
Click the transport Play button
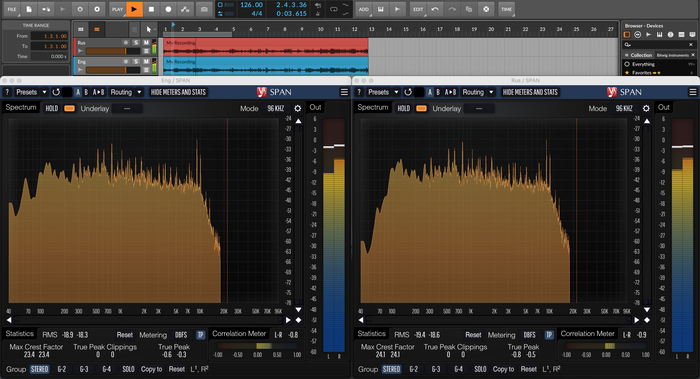point(134,9)
